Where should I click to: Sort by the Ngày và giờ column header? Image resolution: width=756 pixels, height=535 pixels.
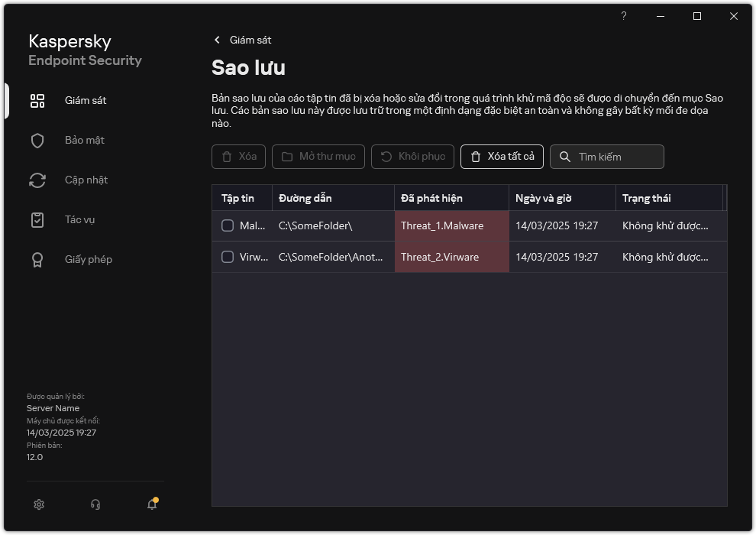click(544, 198)
